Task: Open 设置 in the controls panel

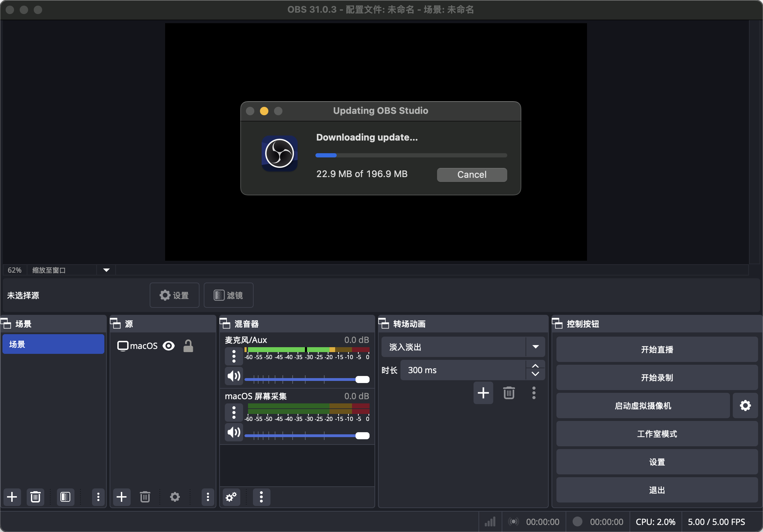Action: 657,462
